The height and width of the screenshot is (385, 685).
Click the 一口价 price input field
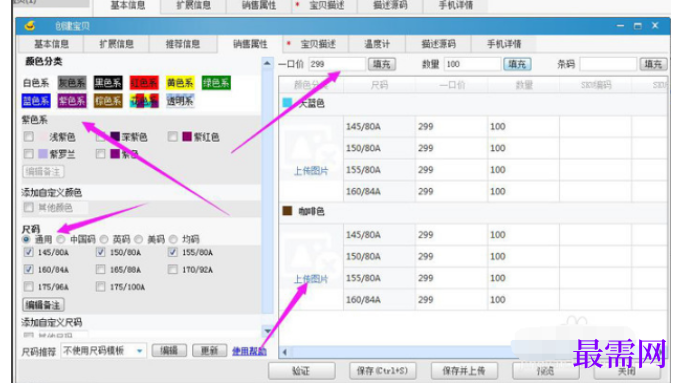pos(337,64)
